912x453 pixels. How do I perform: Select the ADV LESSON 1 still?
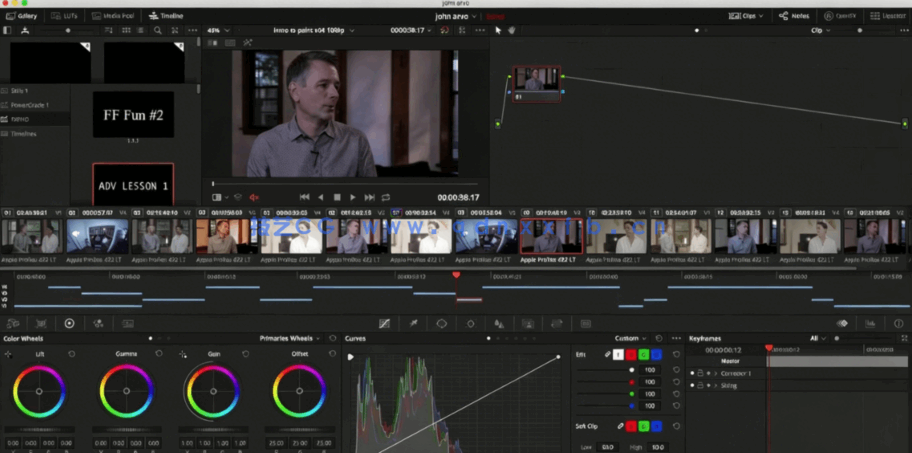pos(133,186)
